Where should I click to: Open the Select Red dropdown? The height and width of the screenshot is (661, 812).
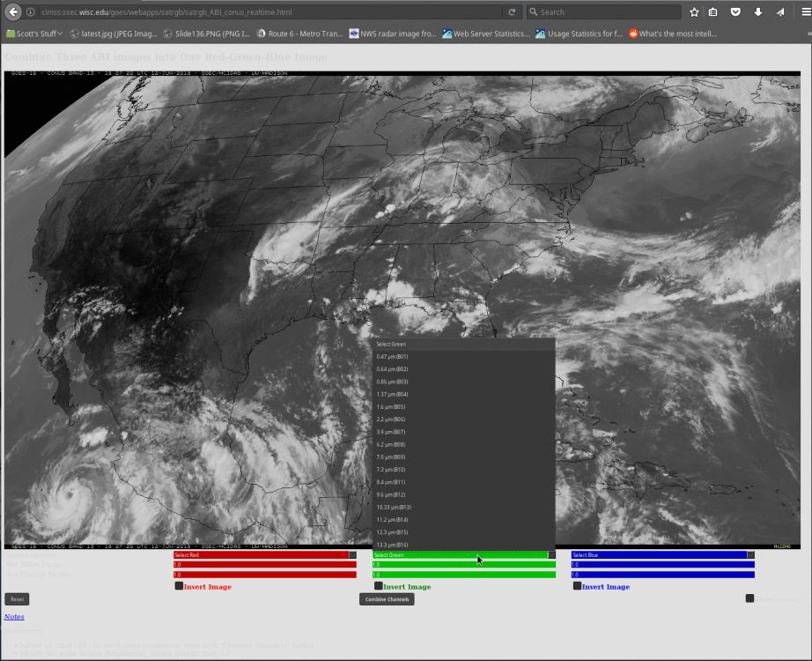tap(265, 555)
